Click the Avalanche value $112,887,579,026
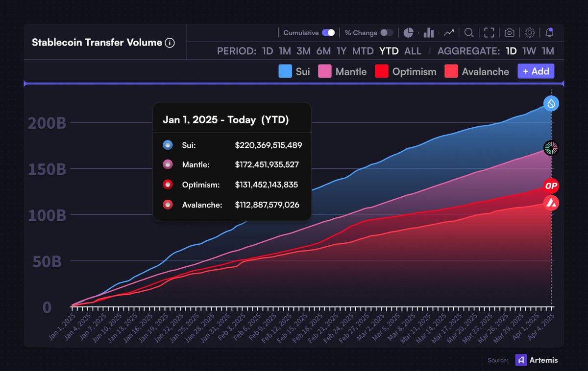The width and height of the screenshot is (588, 371). [267, 205]
